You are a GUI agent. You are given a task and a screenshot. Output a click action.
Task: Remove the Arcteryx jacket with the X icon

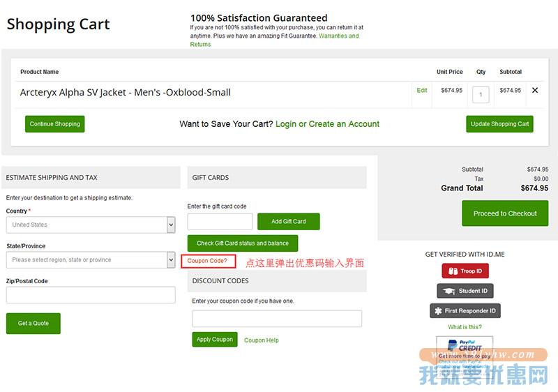pos(534,91)
